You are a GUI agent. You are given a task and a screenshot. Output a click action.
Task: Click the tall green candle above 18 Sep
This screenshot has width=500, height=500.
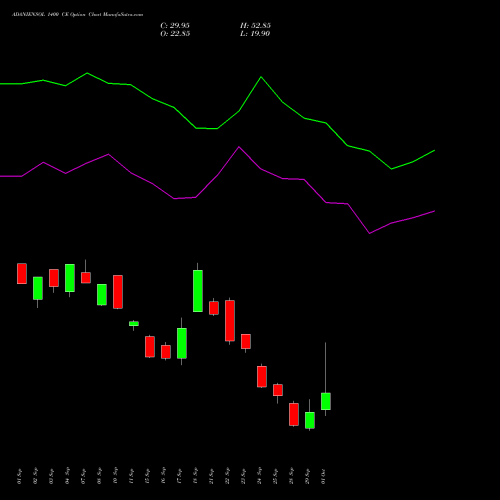198,291
